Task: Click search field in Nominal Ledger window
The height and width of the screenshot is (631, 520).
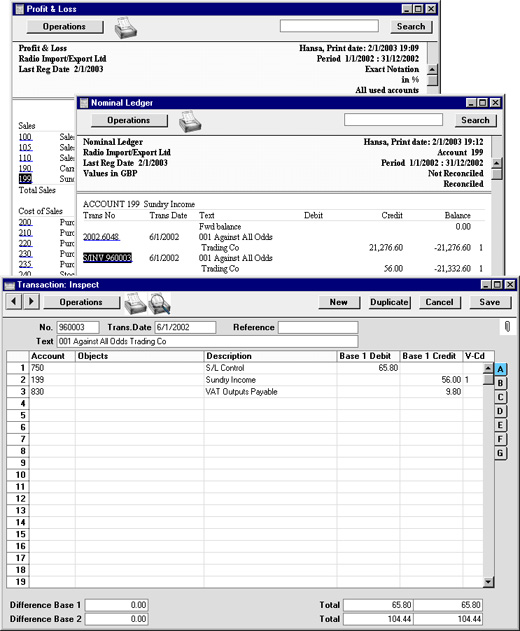Action: 393,120
